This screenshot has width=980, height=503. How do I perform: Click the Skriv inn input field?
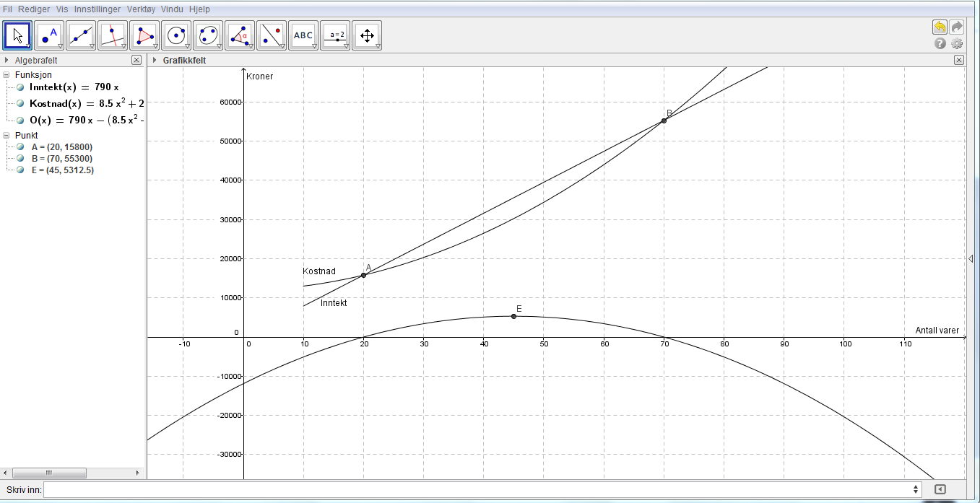click(x=477, y=489)
